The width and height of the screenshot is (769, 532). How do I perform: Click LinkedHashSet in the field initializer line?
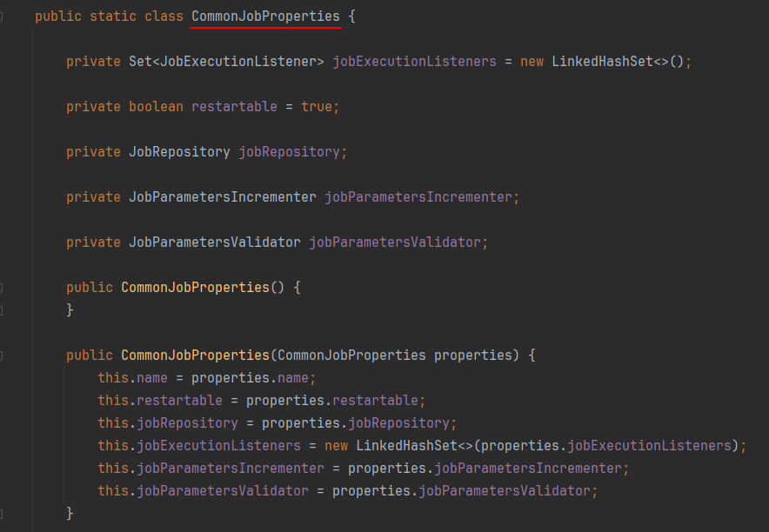click(x=602, y=62)
